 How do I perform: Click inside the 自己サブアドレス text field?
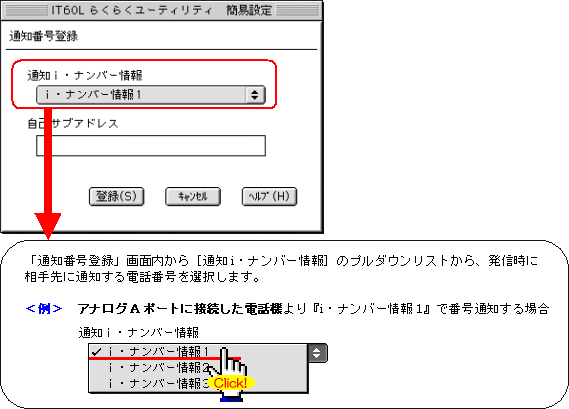pyautogui.click(x=151, y=146)
